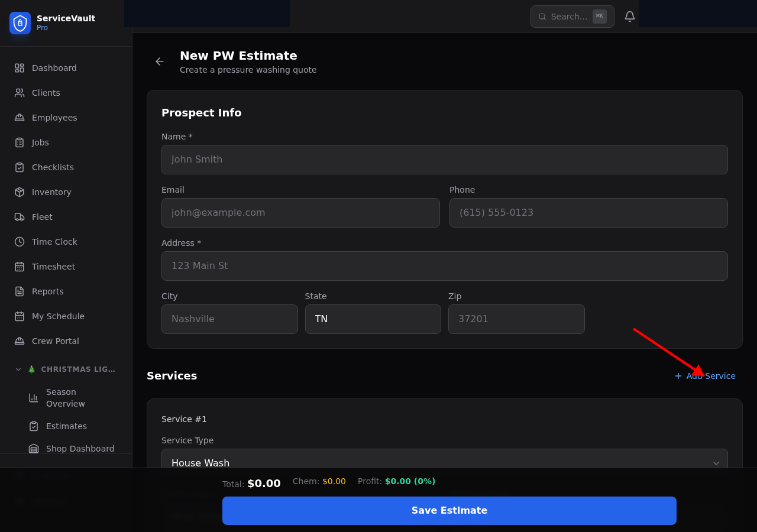This screenshot has width=757, height=532.
Task: Open the Checklists section icon
Action: tap(19, 167)
